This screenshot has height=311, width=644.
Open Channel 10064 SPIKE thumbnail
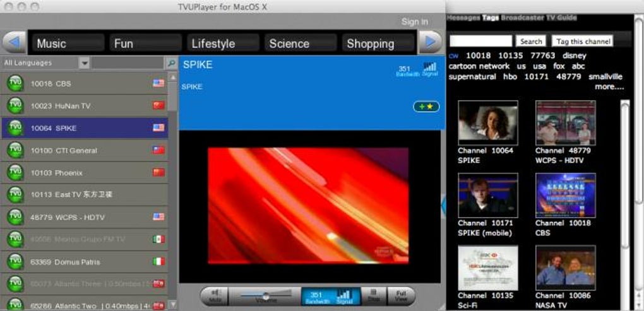(x=488, y=122)
